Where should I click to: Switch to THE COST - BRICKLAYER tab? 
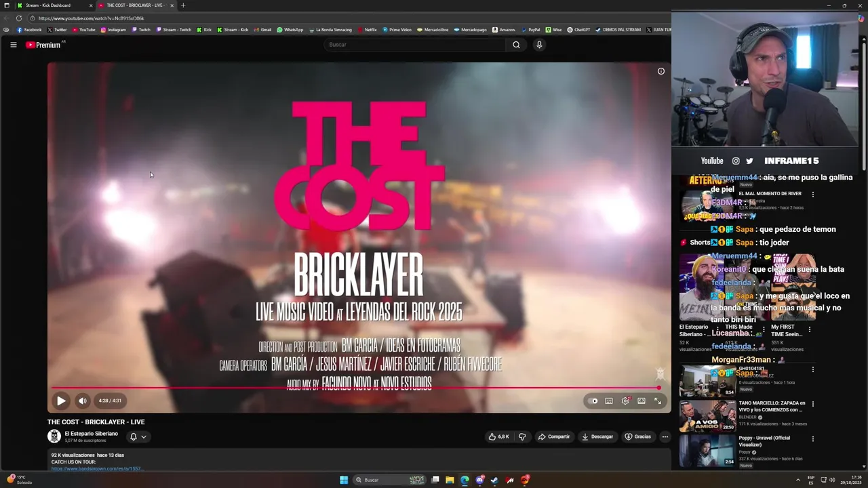[x=134, y=5]
